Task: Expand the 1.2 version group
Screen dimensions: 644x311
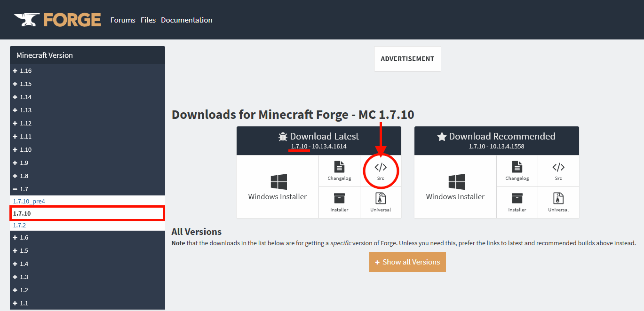Action: (x=87, y=290)
